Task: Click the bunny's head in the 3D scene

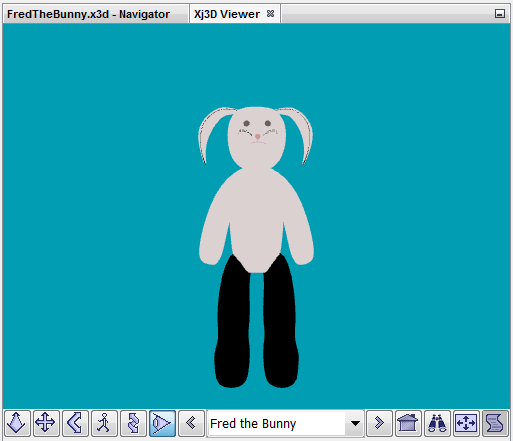Action: click(256, 137)
